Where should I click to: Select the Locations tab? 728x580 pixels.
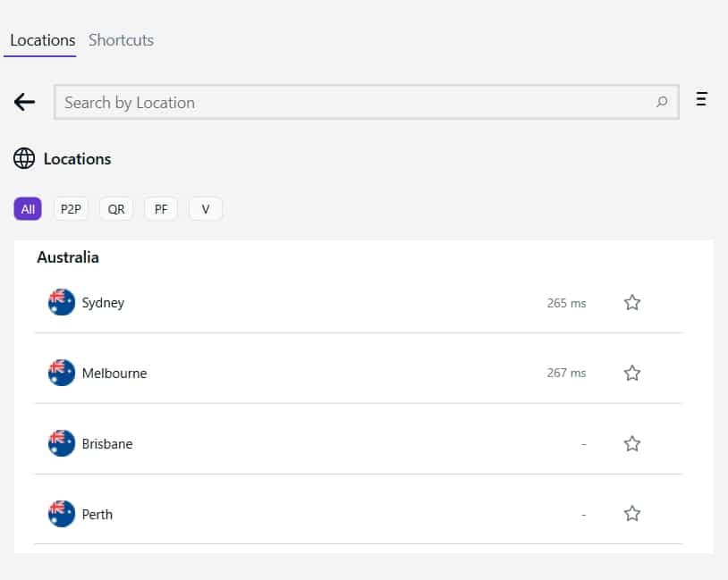(42, 40)
